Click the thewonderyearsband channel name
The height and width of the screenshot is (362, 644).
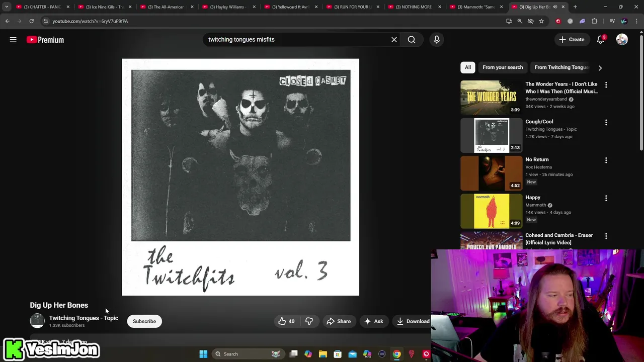point(546,99)
